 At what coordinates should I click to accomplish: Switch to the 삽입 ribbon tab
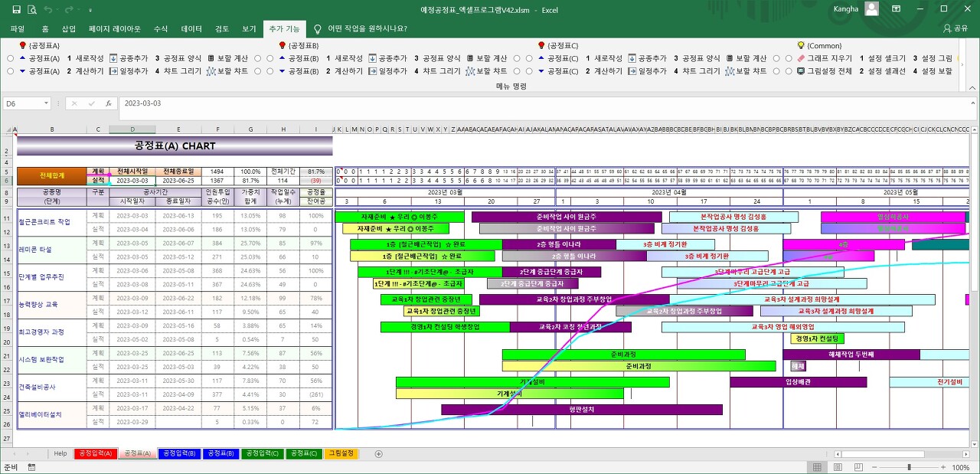click(69, 28)
